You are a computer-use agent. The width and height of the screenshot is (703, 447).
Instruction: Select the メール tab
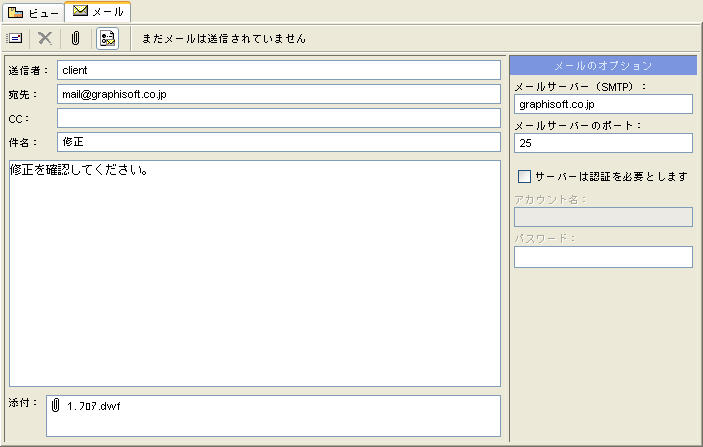[x=98, y=12]
